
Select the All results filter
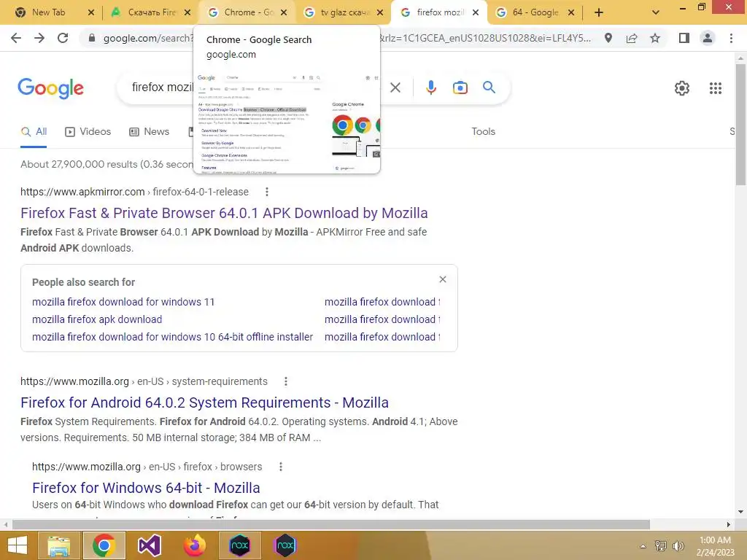point(34,132)
